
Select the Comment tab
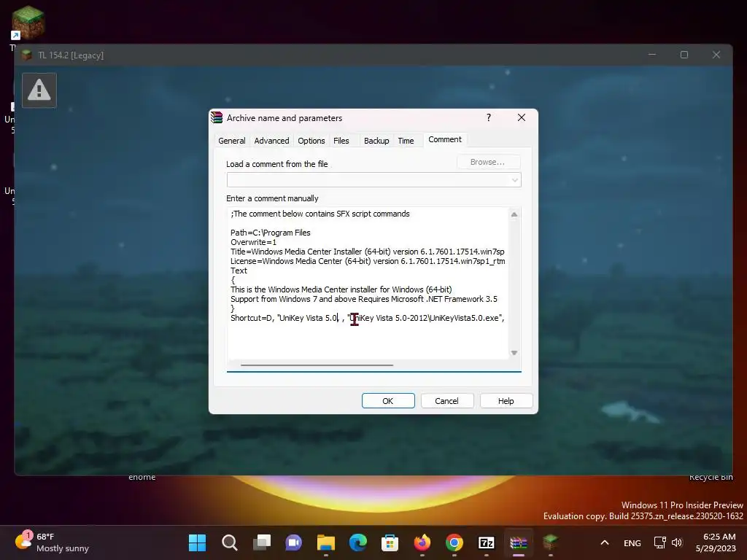(x=444, y=139)
